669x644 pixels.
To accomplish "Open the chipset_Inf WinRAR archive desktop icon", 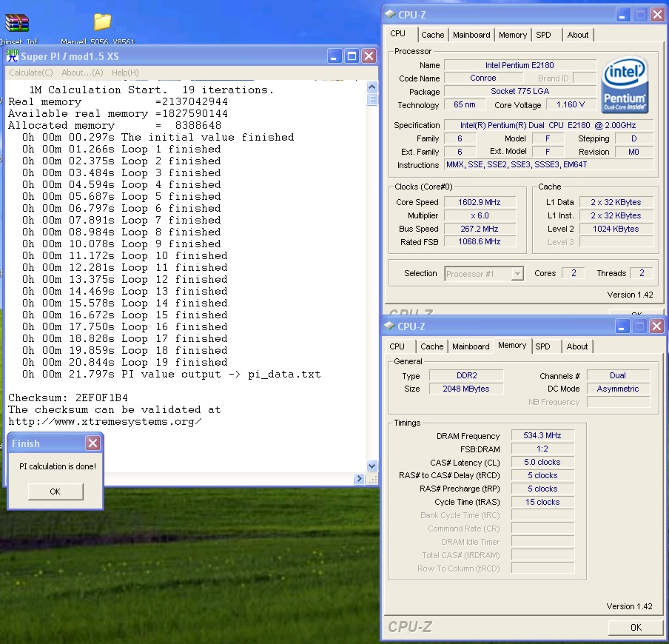I will coord(16,24).
